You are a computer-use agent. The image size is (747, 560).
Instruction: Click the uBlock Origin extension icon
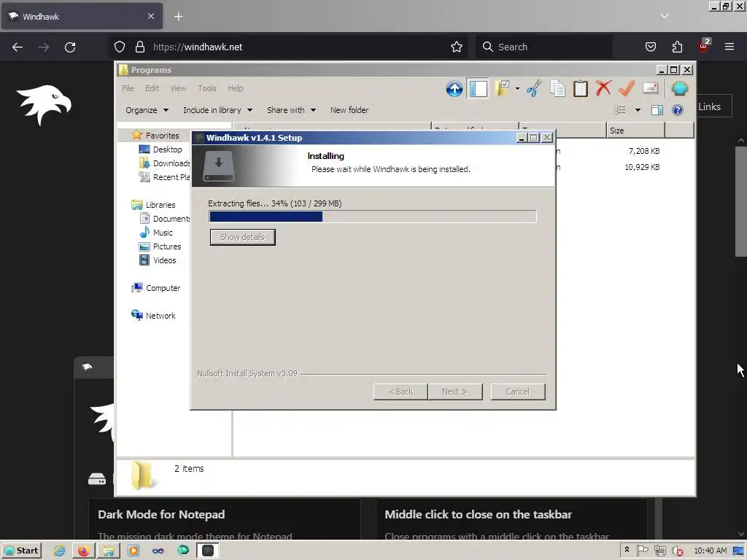click(x=704, y=46)
